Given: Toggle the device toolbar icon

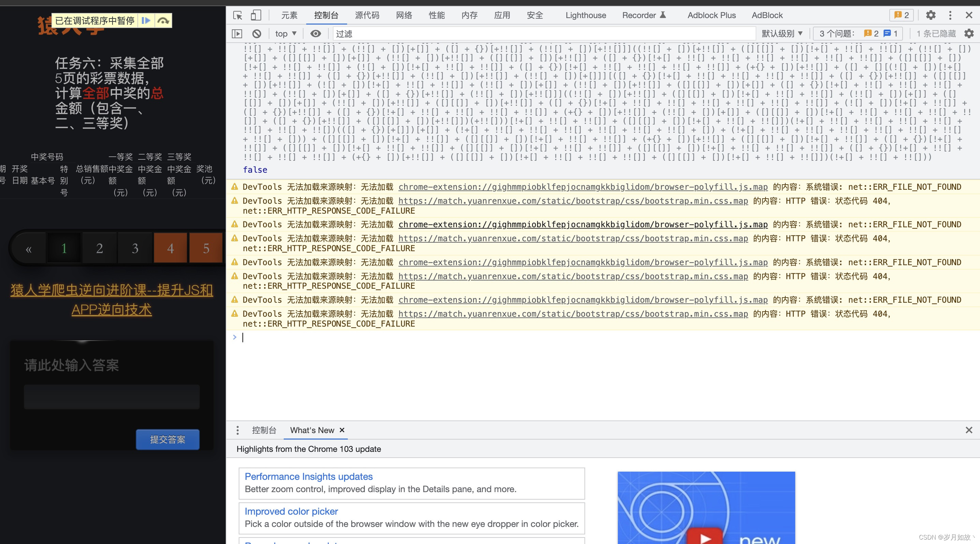Looking at the screenshot, I should click(x=256, y=15).
